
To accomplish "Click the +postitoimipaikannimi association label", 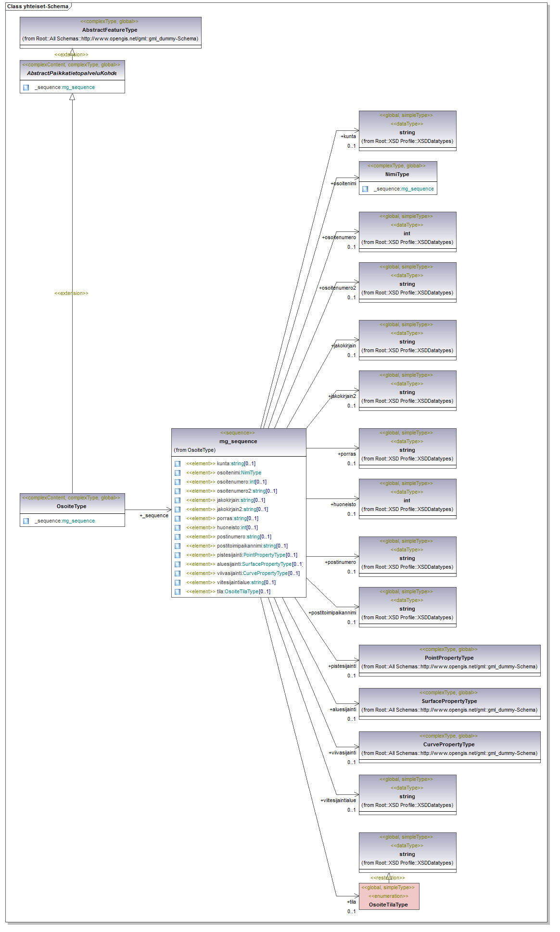I will (x=332, y=613).
